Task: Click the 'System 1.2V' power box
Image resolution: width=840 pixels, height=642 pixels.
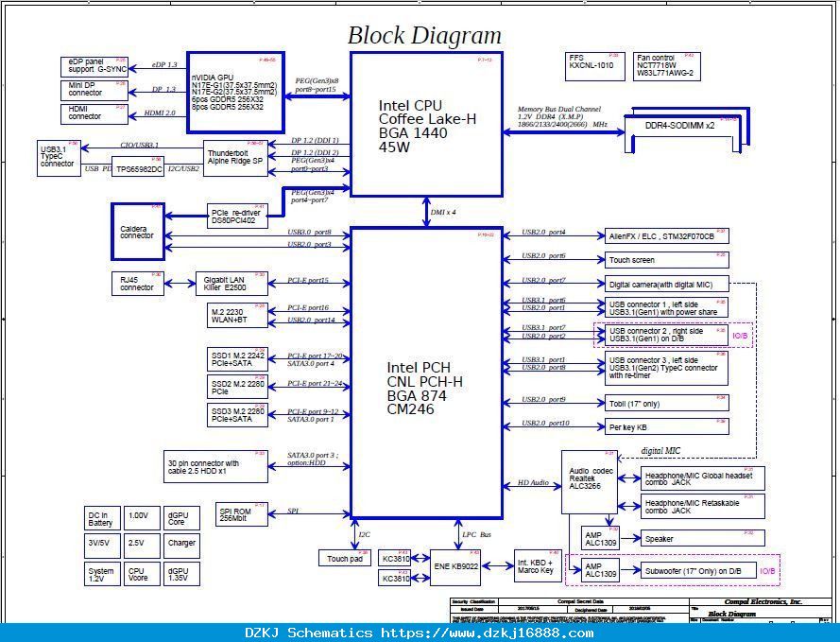Action: coord(102,574)
